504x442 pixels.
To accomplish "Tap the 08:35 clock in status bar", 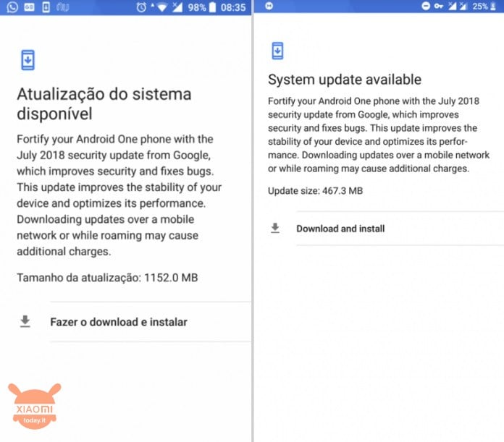I will 233,7.
